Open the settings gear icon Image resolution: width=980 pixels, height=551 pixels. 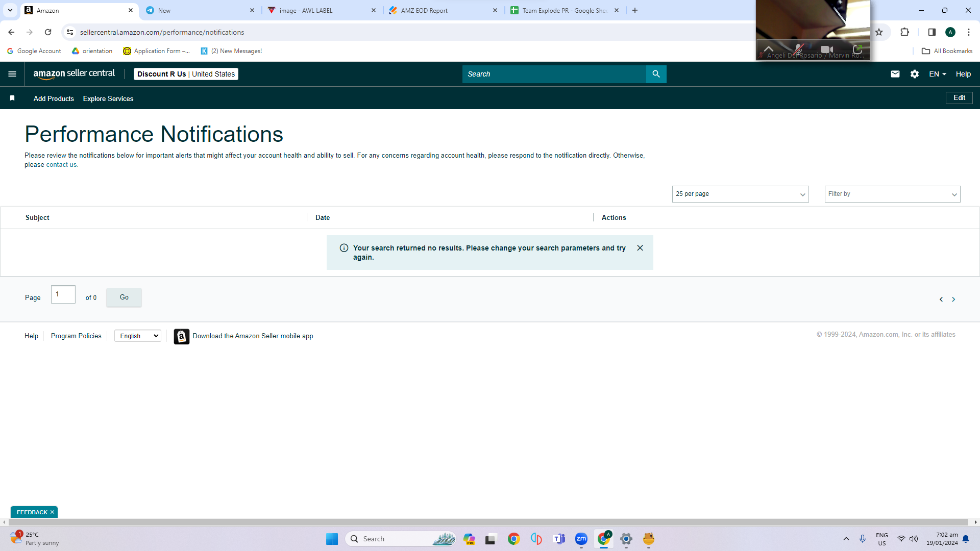914,74
